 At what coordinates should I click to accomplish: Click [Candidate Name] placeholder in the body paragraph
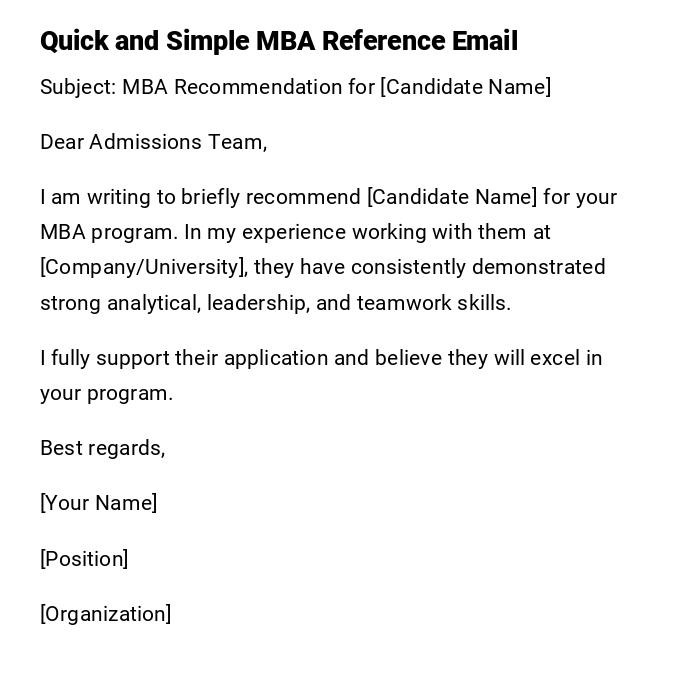(452, 197)
